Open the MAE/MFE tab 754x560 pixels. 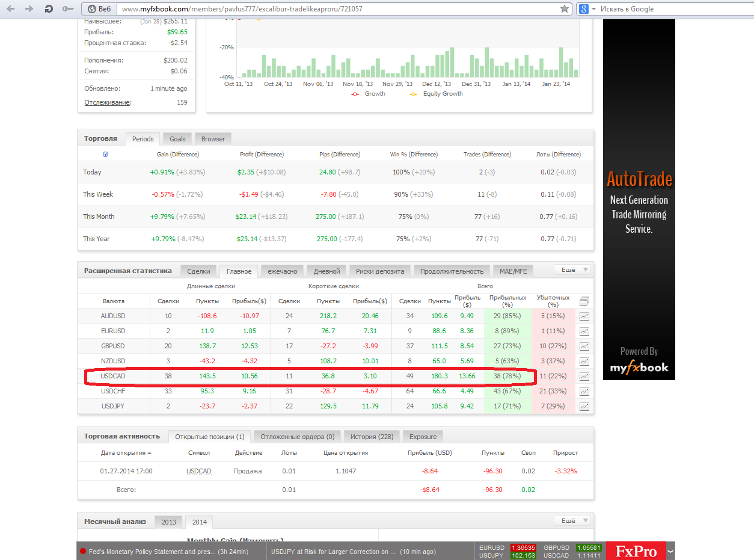[x=513, y=271]
